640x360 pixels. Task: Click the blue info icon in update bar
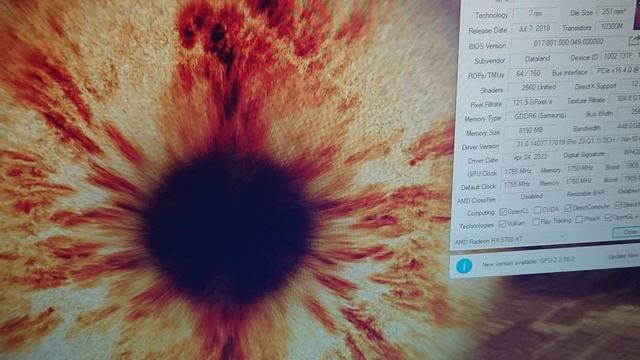coord(464,266)
